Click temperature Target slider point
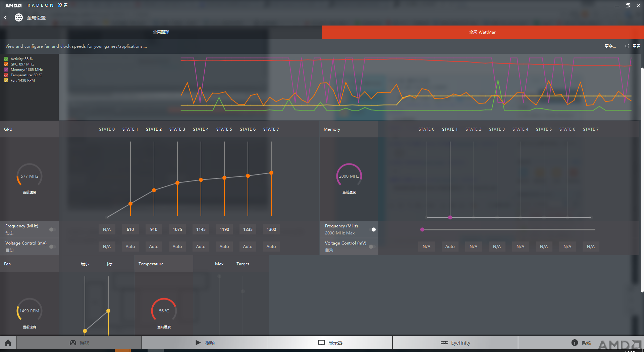 [x=243, y=291]
